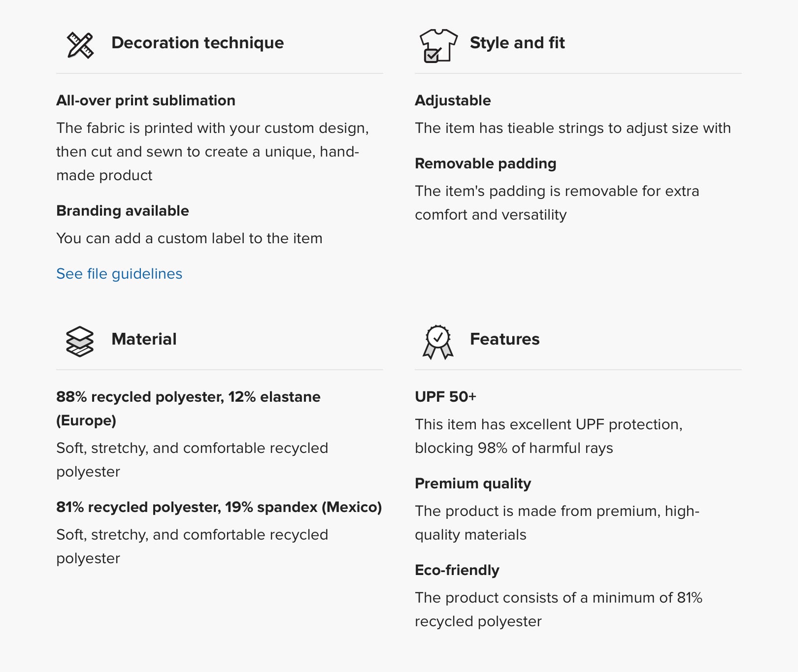
Task: Open the See file guidelines link
Action: click(119, 274)
